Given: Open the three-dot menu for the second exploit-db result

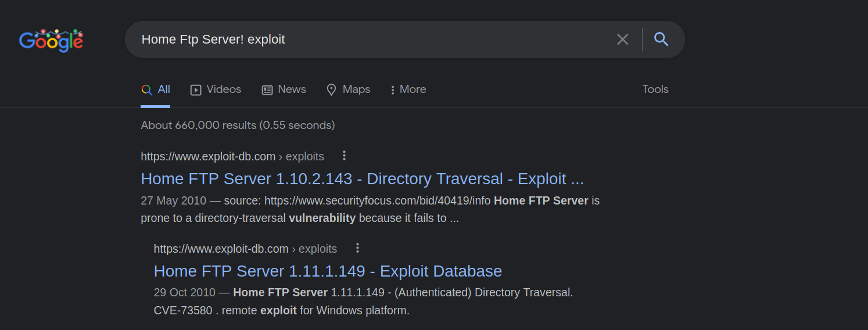Looking at the screenshot, I should coord(357,248).
